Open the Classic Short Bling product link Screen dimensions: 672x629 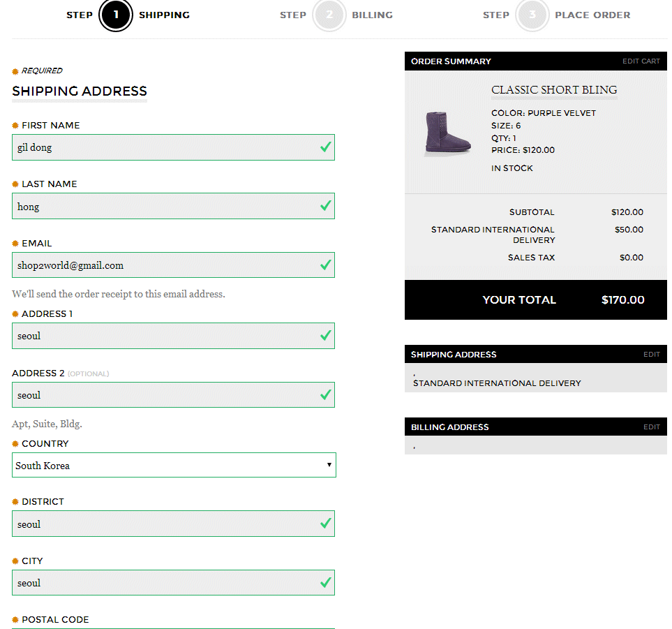tap(554, 90)
